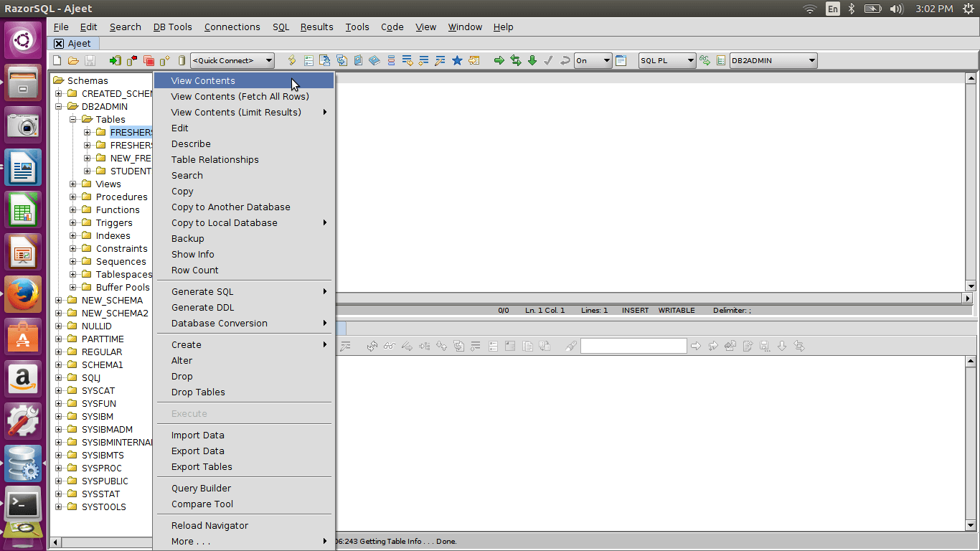
Task: Click the En keyboard layout indicator
Action: tap(832, 9)
